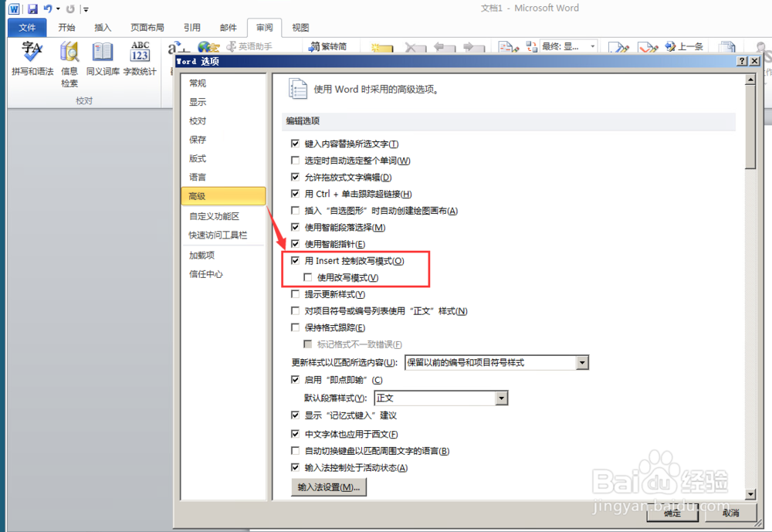This screenshot has width=772, height=532.
Task: Click the Save icon on Quick Access Toolbar
Action: (32, 8)
